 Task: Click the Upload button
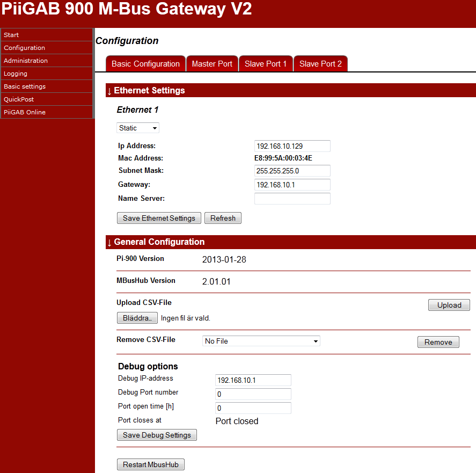tap(449, 305)
